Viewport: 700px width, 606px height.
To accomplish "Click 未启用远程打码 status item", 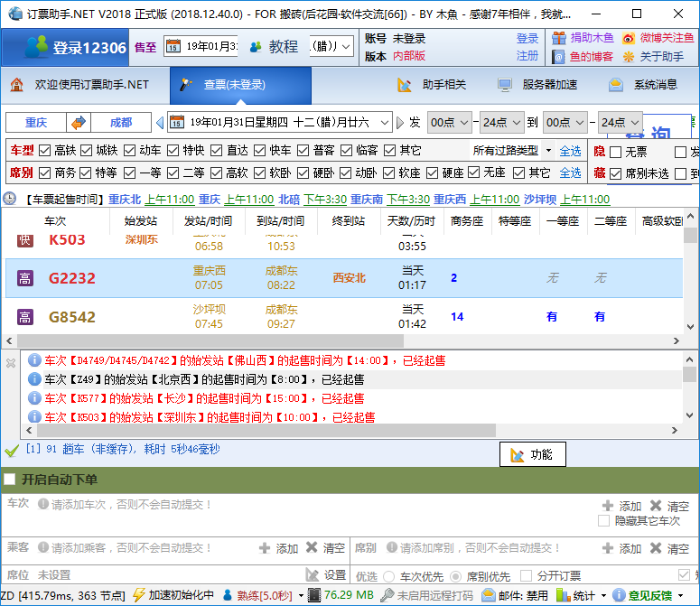I will coord(427,595).
